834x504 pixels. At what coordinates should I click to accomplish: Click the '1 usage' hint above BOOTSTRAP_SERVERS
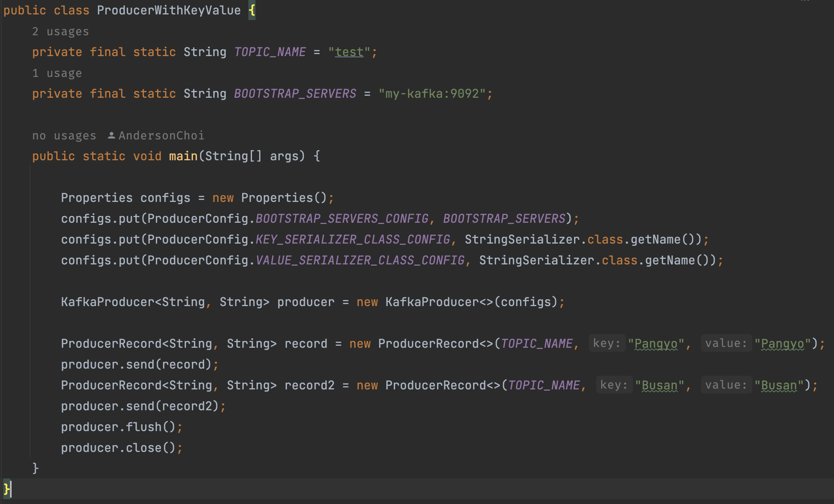pos(57,73)
